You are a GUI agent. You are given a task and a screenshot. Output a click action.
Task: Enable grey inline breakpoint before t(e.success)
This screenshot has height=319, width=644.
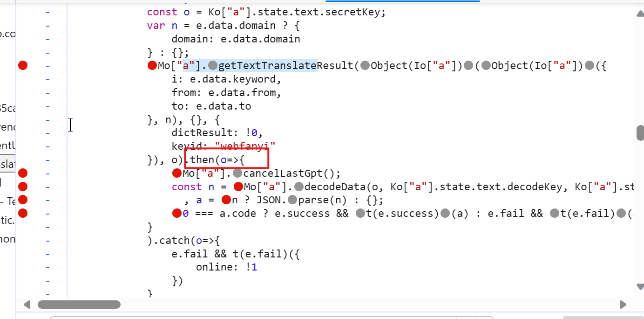point(360,214)
